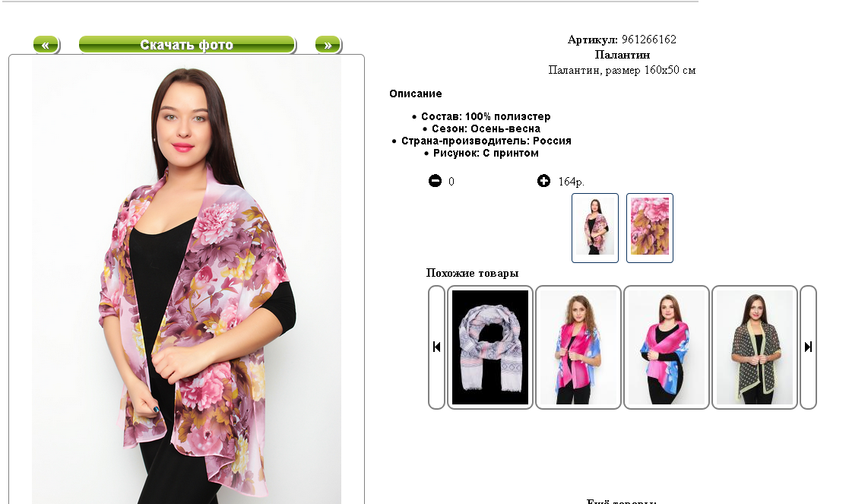The height and width of the screenshot is (504, 849).
Task: Open the gray patterned scarf product
Action: (490, 347)
